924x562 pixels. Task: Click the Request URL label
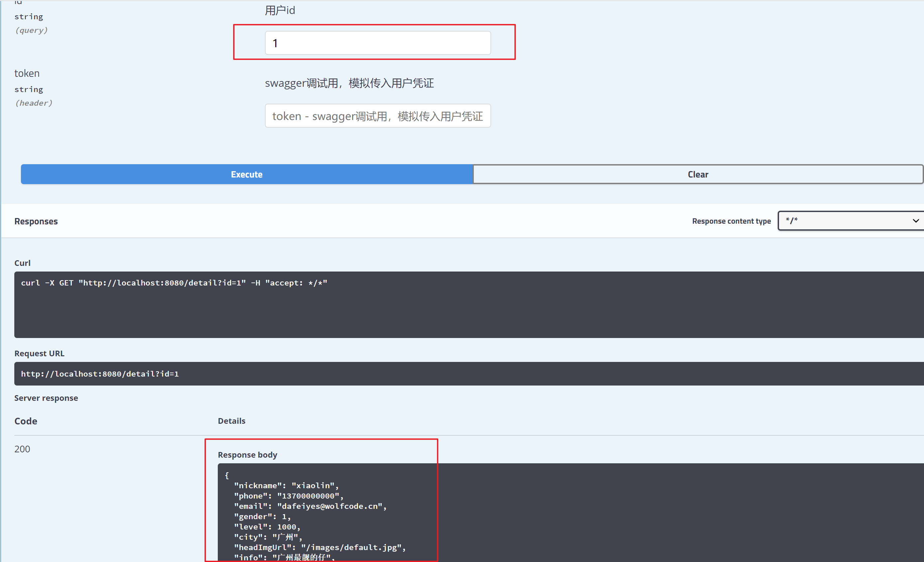[39, 354]
